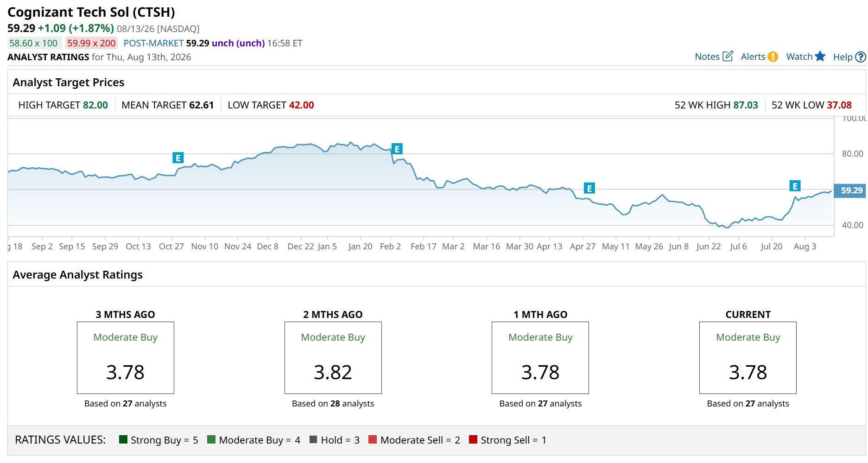Click 'Based on 27 analysts' under CURRENT
868x463 pixels.
748,404
